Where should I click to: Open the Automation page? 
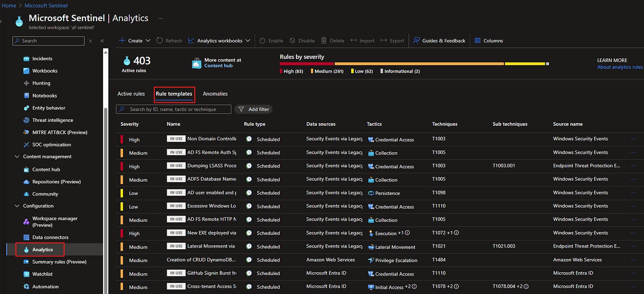pos(45,286)
